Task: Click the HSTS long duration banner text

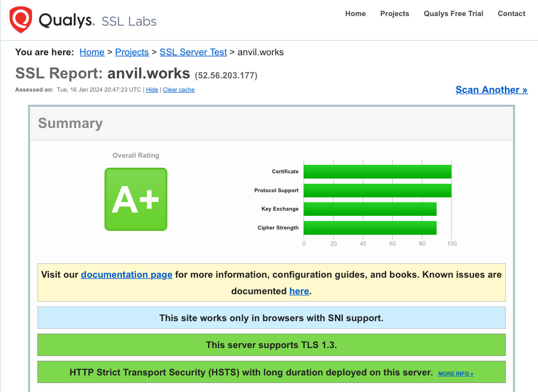Action: point(251,372)
